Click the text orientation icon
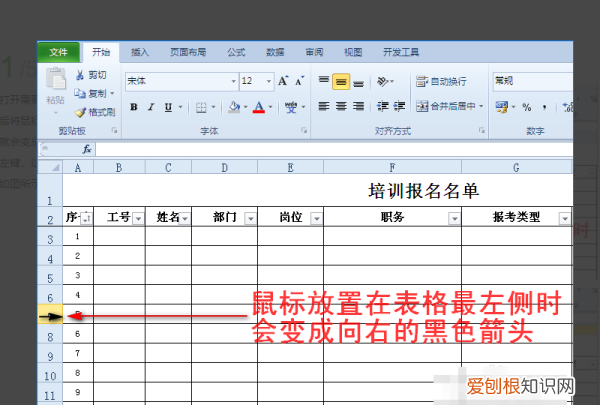This screenshot has height=405, width=600. [383, 81]
